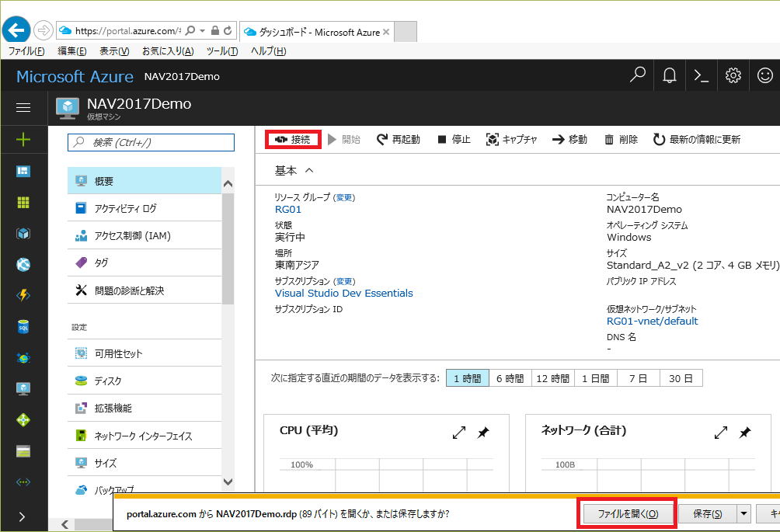Select the 1 時間 time range
This screenshot has width=780, height=532.
[x=468, y=378]
